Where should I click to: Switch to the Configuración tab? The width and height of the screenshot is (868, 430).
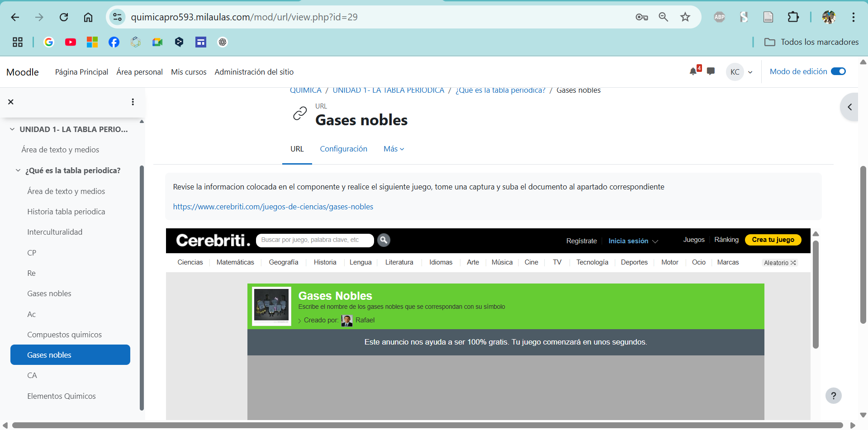(343, 149)
